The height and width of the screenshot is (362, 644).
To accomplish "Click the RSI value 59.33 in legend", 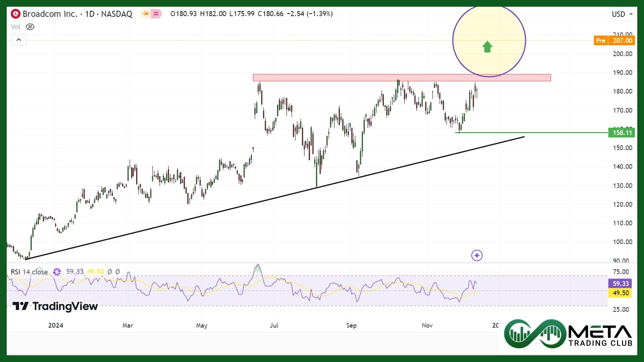I will pos(74,272).
